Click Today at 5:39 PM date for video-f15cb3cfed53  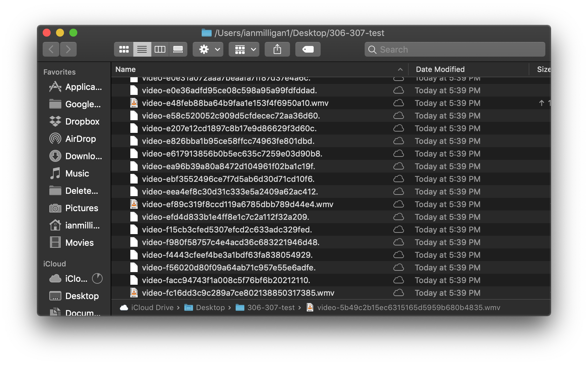(448, 229)
